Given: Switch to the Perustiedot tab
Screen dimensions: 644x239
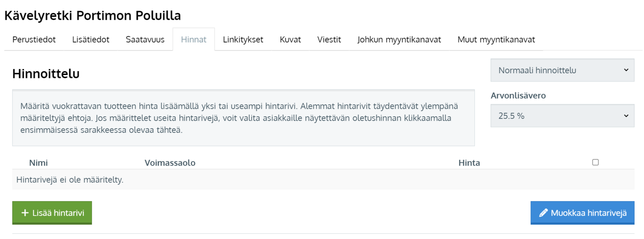Looking at the screenshot, I should coord(34,39).
